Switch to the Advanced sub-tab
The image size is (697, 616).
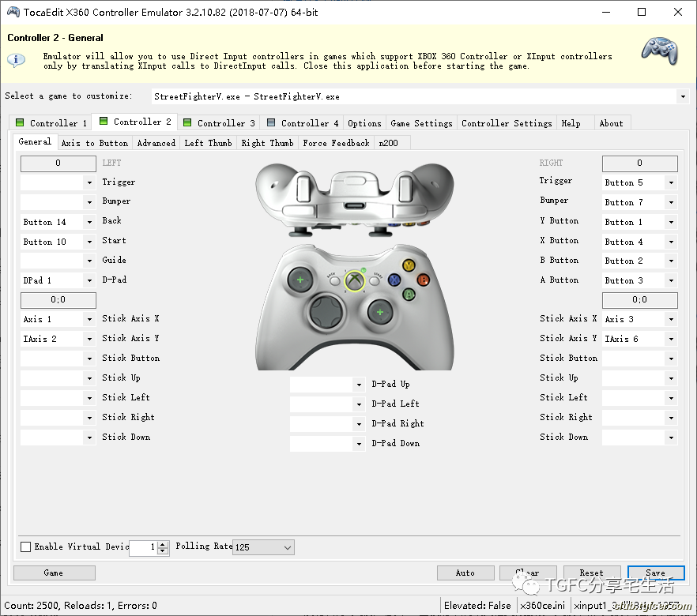click(156, 143)
